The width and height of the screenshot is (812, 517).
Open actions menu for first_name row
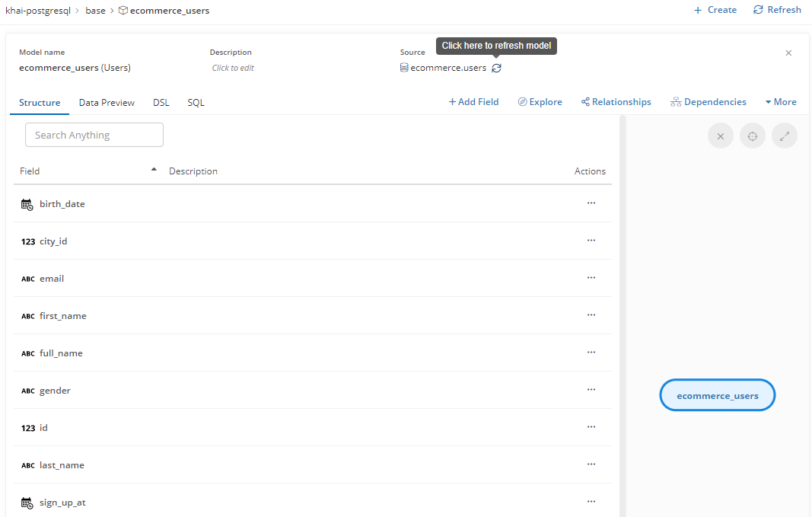591,315
